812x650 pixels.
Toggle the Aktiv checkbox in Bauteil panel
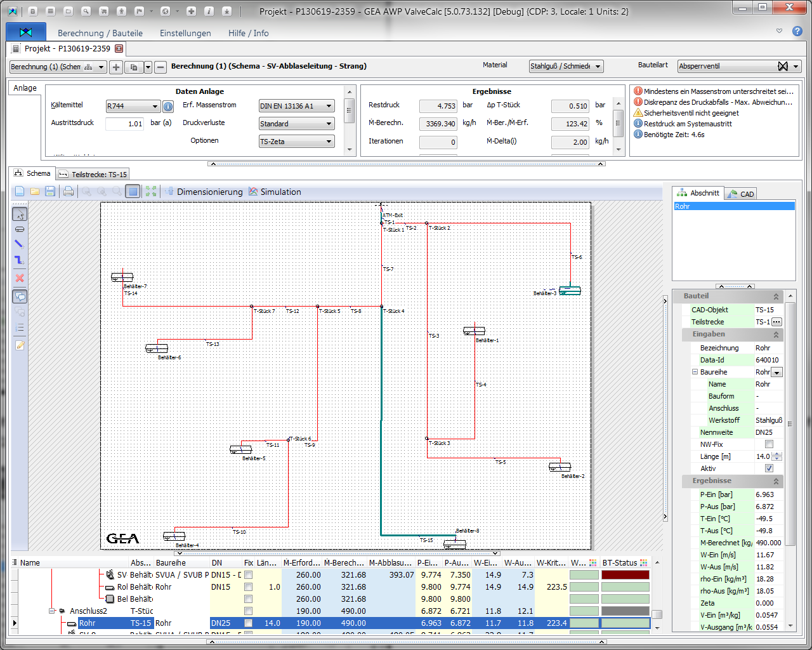(x=769, y=468)
